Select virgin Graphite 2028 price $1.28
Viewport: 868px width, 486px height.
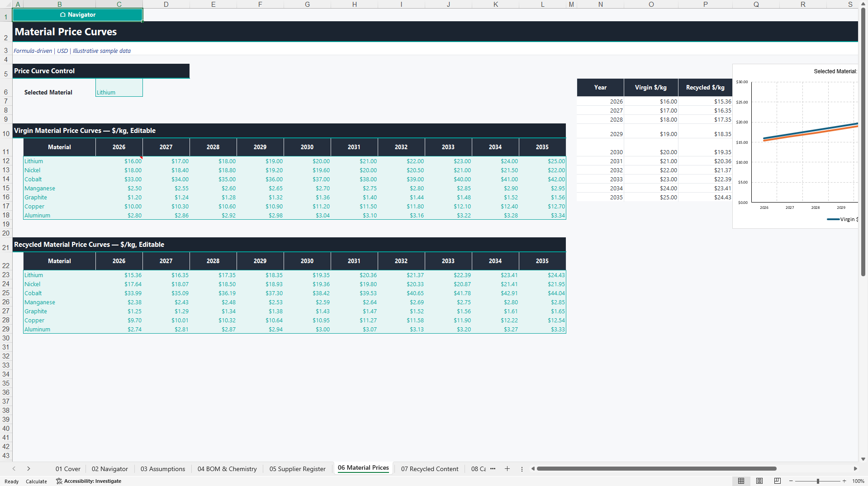coord(213,197)
